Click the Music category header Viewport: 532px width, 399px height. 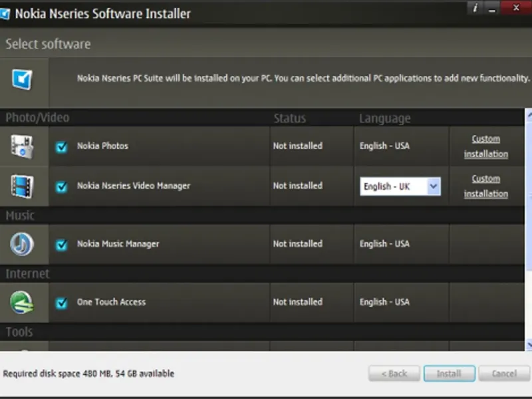20,215
